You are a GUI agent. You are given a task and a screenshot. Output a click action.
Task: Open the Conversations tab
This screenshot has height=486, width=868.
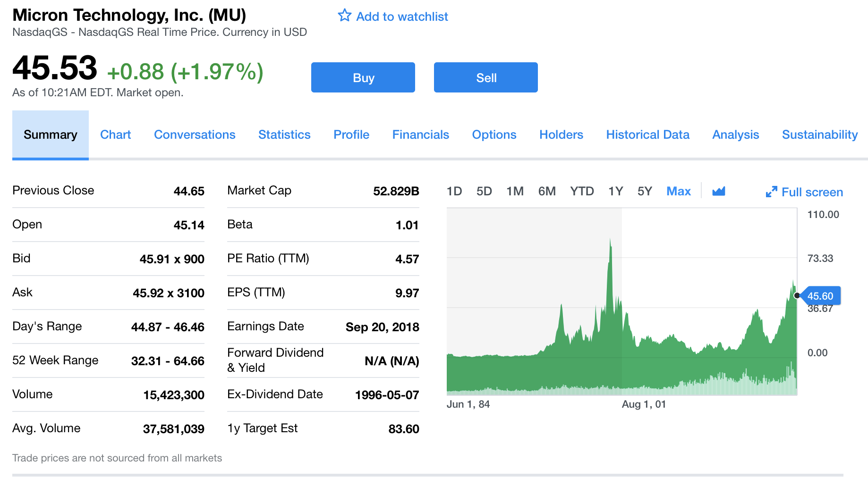click(195, 134)
